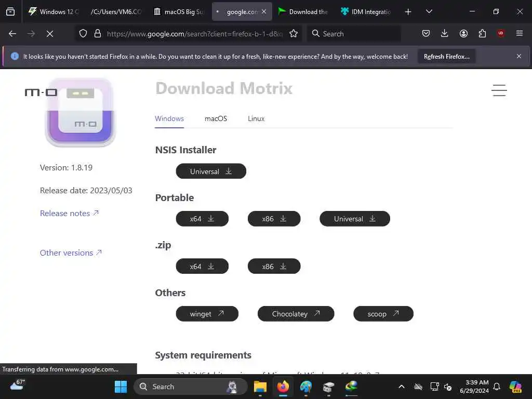Image resolution: width=532 pixels, height=399 pixels.
Task: Select the macOS platform tab
Action: [x=216, y=119]
